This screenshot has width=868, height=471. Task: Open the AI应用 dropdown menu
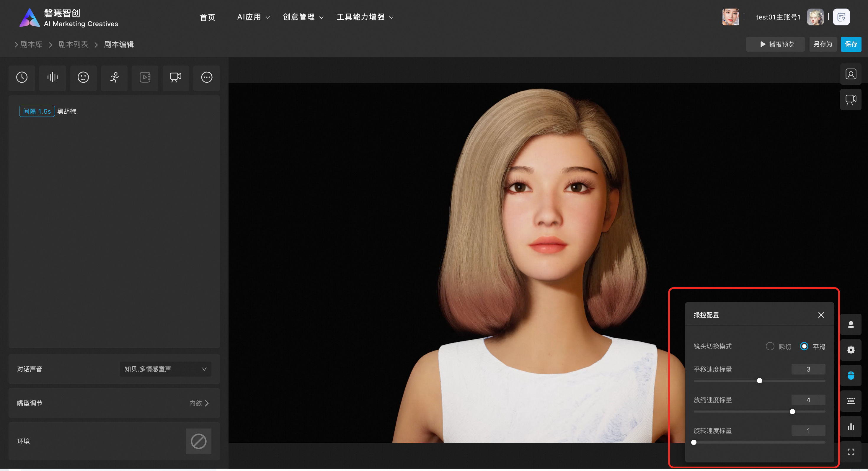[253, 17]
